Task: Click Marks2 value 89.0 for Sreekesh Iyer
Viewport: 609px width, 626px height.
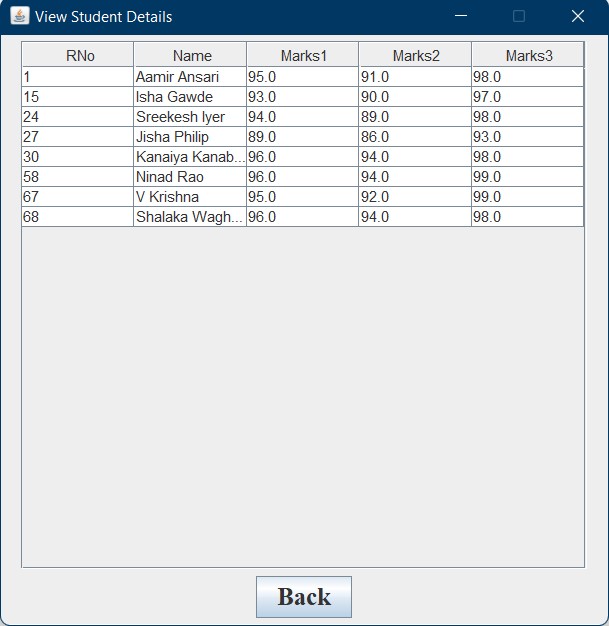Action: click(415, 117)
